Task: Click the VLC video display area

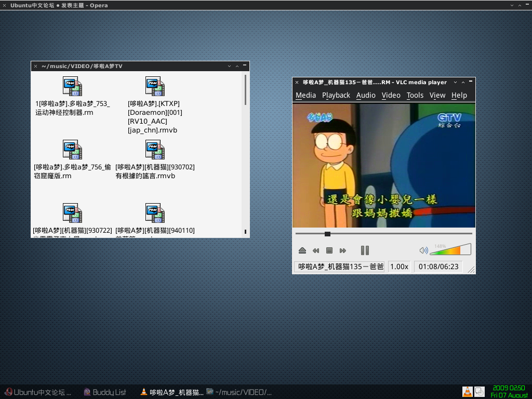Action: tap(384, 166)
